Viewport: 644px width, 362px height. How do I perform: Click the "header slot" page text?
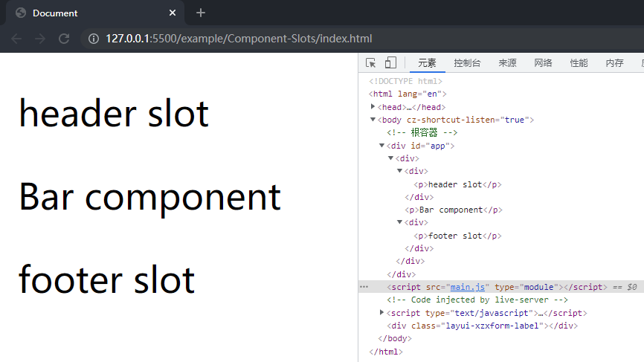coord(114,113)
